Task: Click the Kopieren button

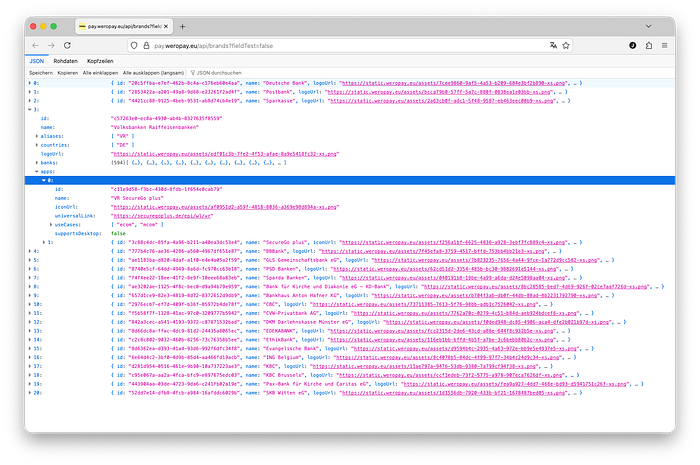Action: (67, 73)
